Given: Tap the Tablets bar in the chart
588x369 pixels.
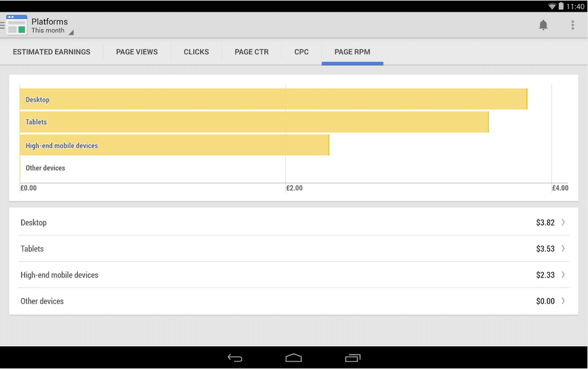Looking at the screenshot, I should click(x=254, y=122).
